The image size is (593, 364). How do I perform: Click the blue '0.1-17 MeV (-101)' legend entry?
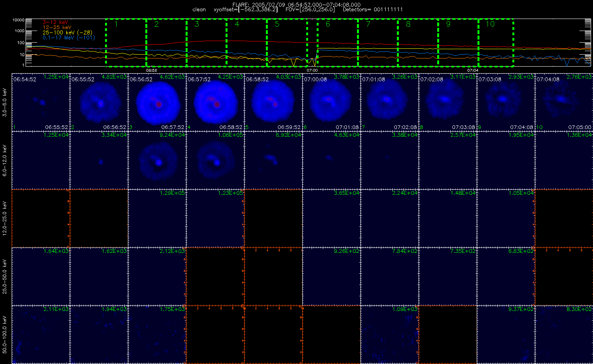tap(69, 38)
